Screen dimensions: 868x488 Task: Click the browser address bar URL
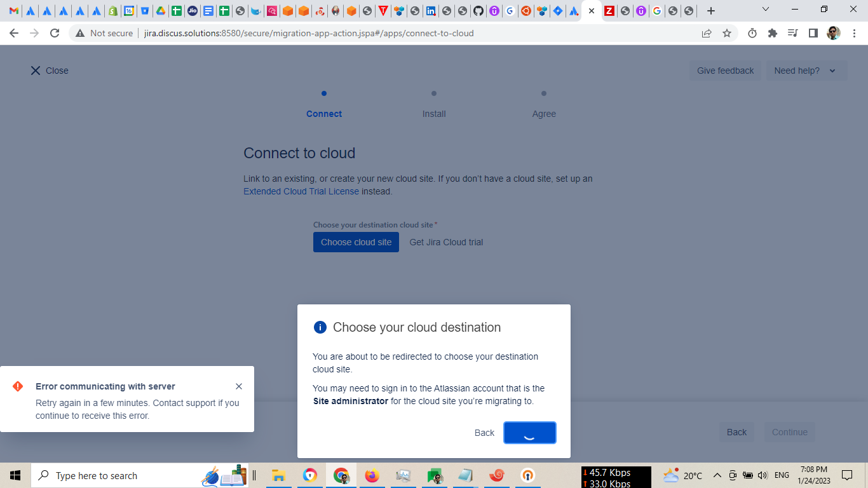[308, 33]
